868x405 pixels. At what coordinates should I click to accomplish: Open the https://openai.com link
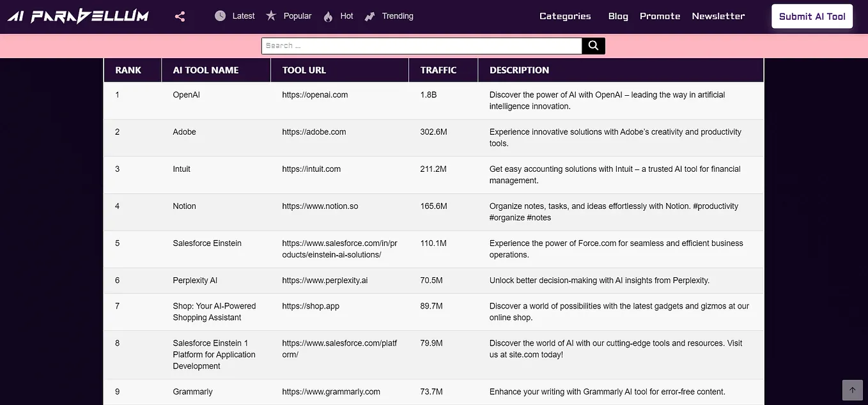click(315, 95)
